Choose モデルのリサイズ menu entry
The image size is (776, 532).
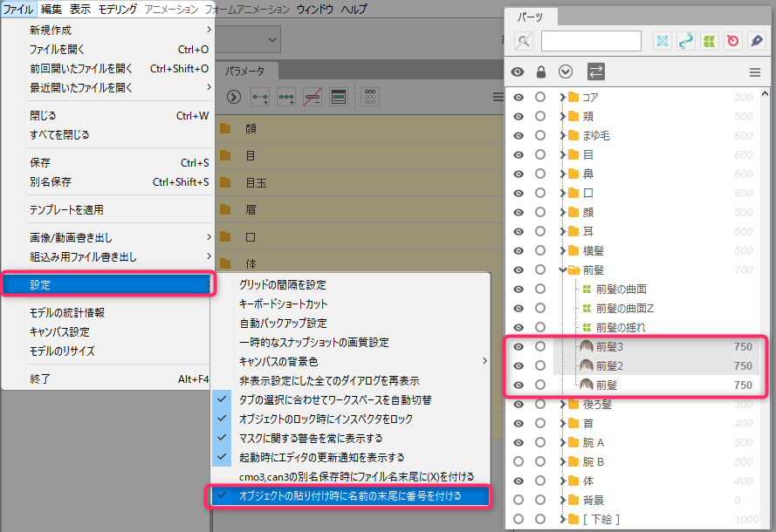click(108, 351)
